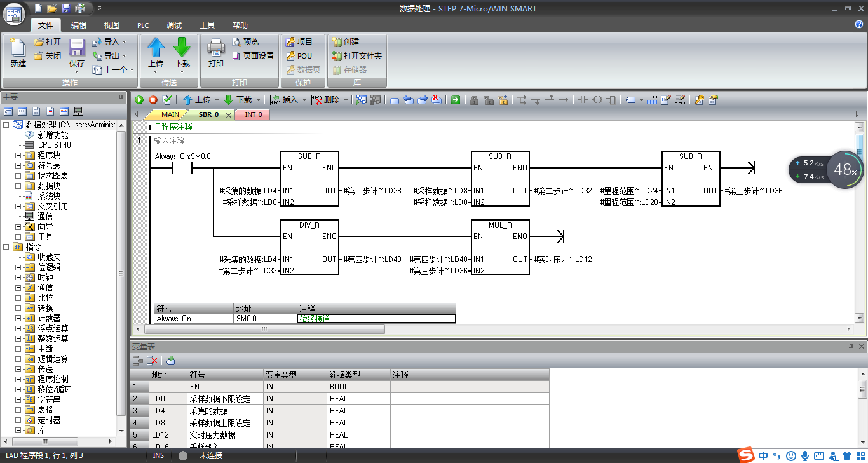
Task: Click the red Stop PLC button
Action: click(153, 100)
